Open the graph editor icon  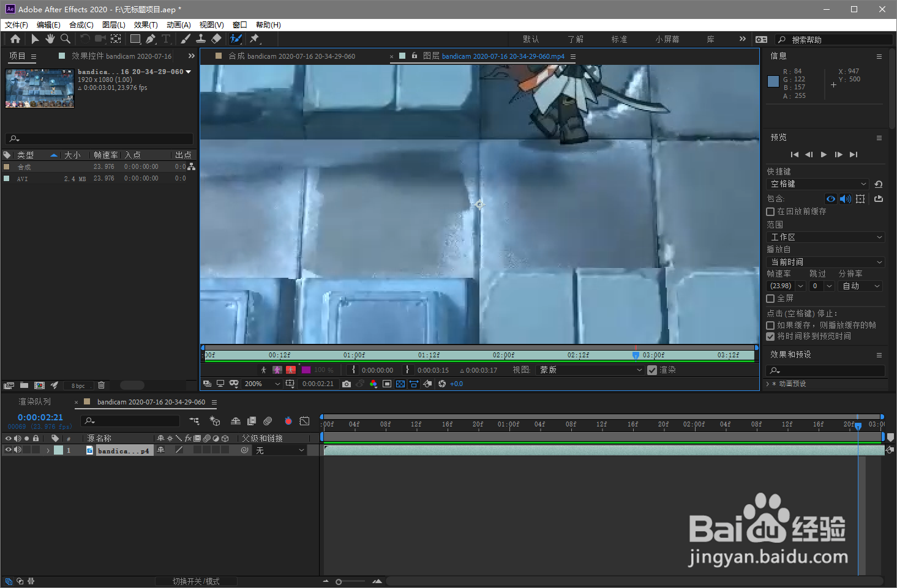click(304, 421)
